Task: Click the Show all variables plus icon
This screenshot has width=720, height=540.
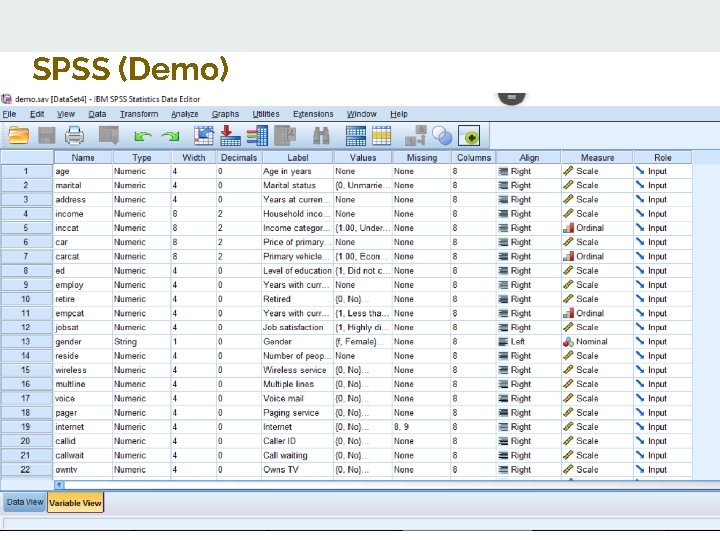Action: 469,136
